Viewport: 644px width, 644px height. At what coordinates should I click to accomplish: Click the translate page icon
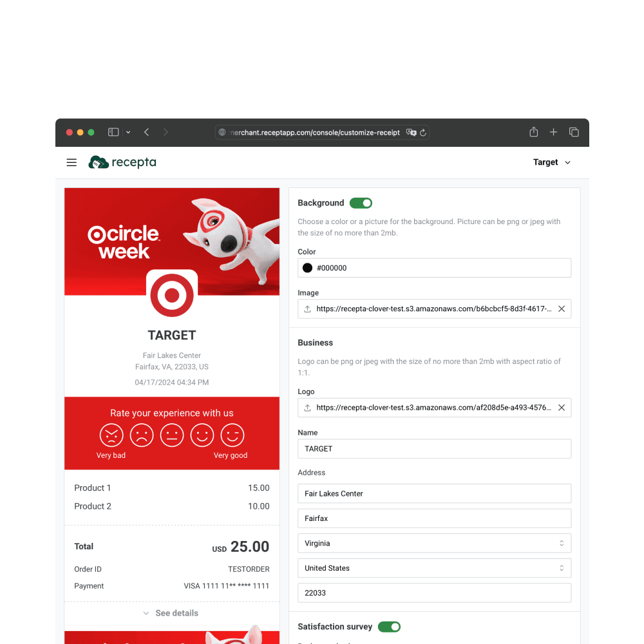pyautogui.click(x=411, y=132)
